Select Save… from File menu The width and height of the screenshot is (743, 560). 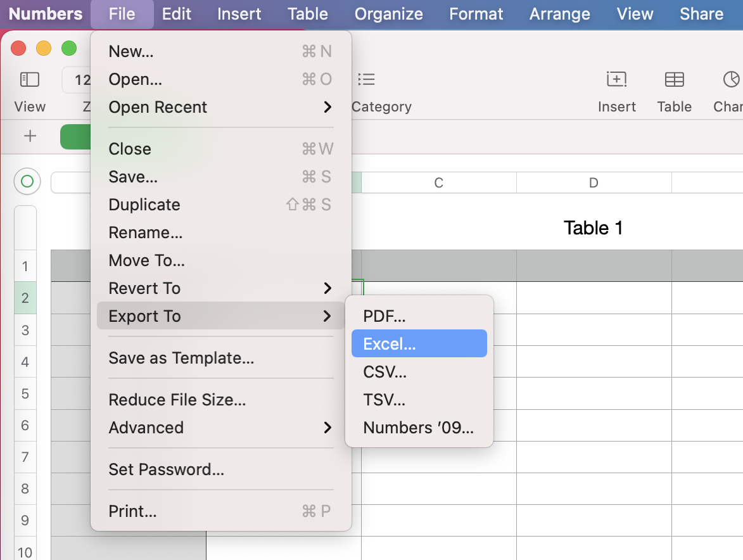click(x=221, y=177)
